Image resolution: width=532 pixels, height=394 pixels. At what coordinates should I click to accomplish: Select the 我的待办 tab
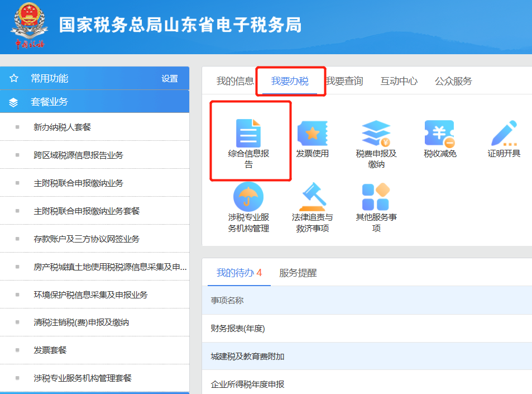click(239, 273)
